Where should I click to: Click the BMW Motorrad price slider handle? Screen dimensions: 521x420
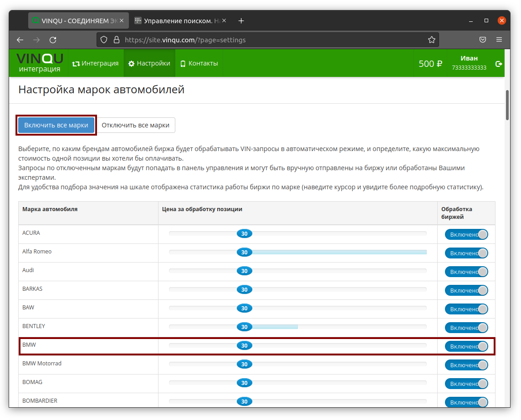[245, 364]
